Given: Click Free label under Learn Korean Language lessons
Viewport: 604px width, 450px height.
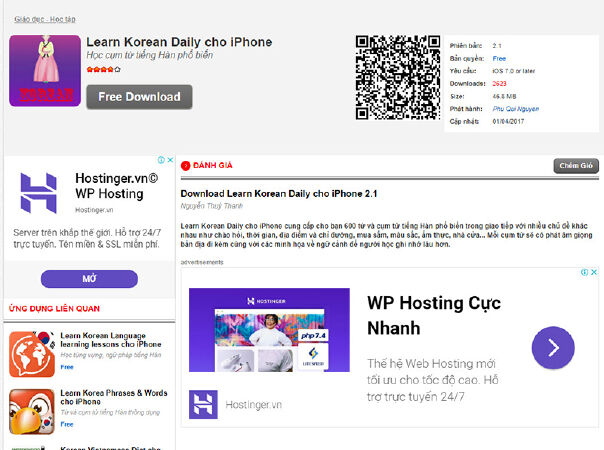Looking at the screenshot, I should [x=67, y=367].
